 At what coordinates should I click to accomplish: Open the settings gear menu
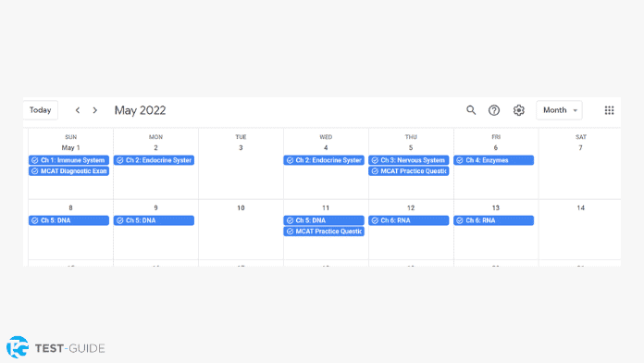tap(519, 110)
